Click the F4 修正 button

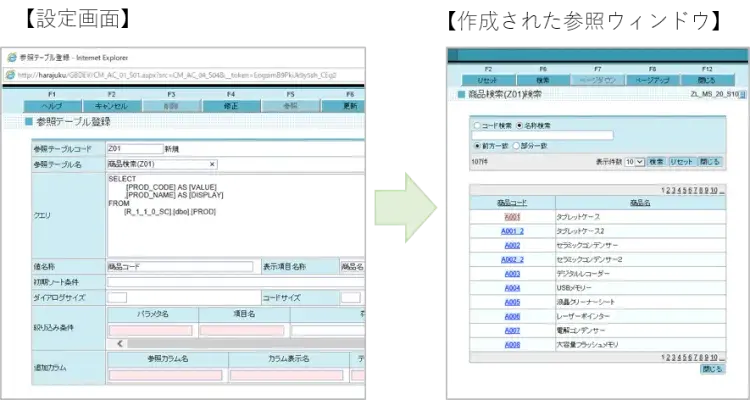[x=231, y=106]
